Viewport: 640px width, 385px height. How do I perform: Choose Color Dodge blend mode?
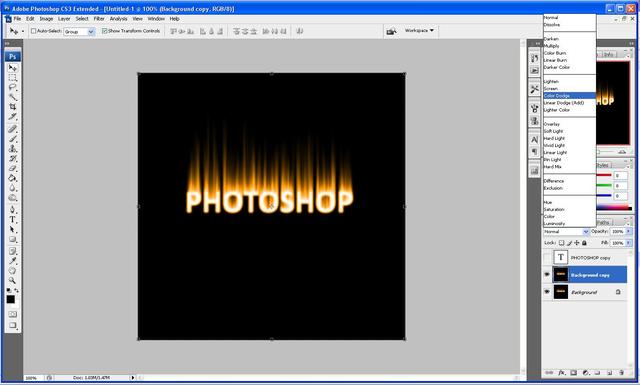pyautogui.click(x=569, y=96)
